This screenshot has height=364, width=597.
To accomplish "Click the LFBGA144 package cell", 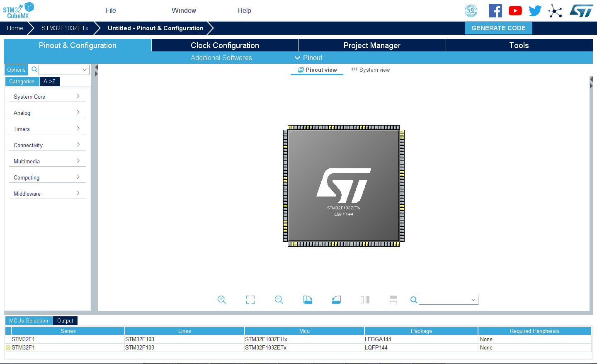I will 421,339.
